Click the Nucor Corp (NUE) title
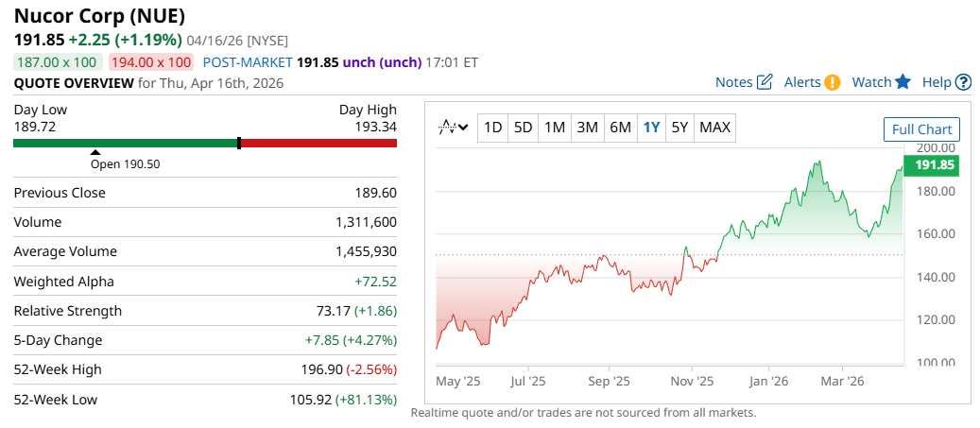980x428 pixels. [99, 16]
